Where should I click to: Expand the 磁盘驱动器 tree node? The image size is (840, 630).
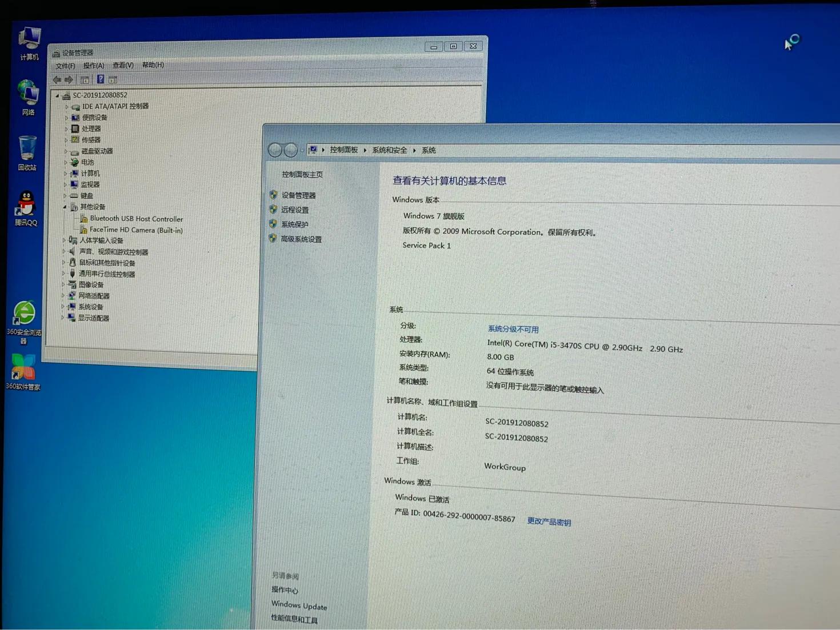tap(65, 151)
